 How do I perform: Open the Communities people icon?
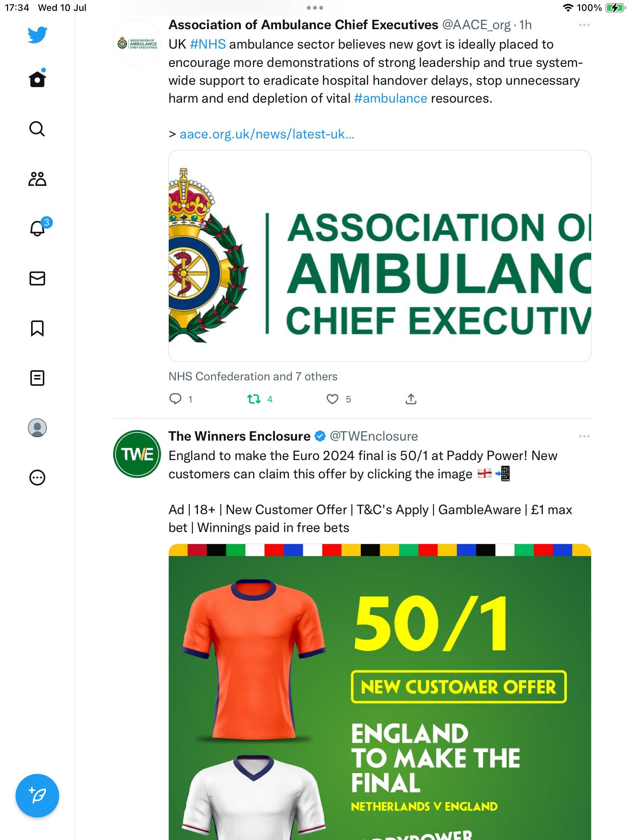[x=37, y=179]
